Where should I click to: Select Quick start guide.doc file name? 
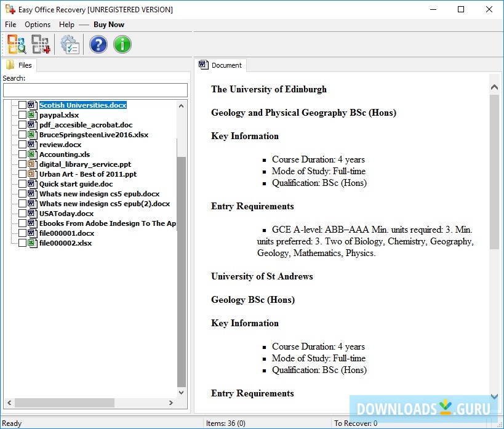(76, 184)
